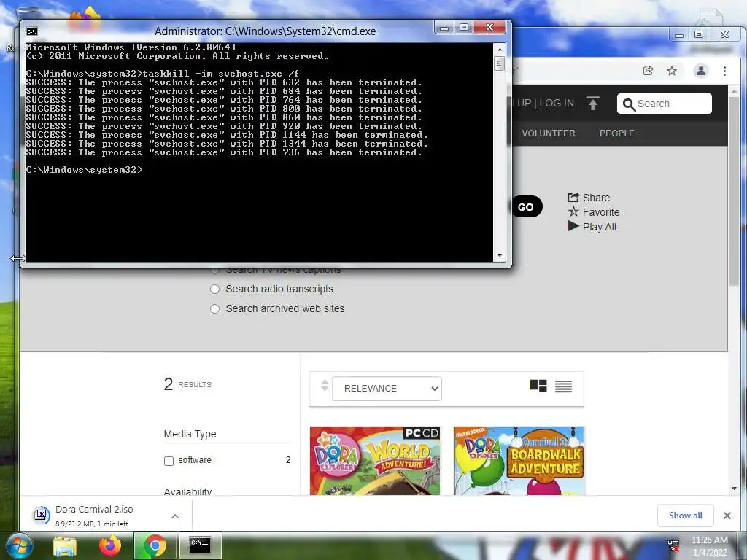Select the Search archived web sites option
This screenshot has height=560, width=747.
click(x=215, y=308)
